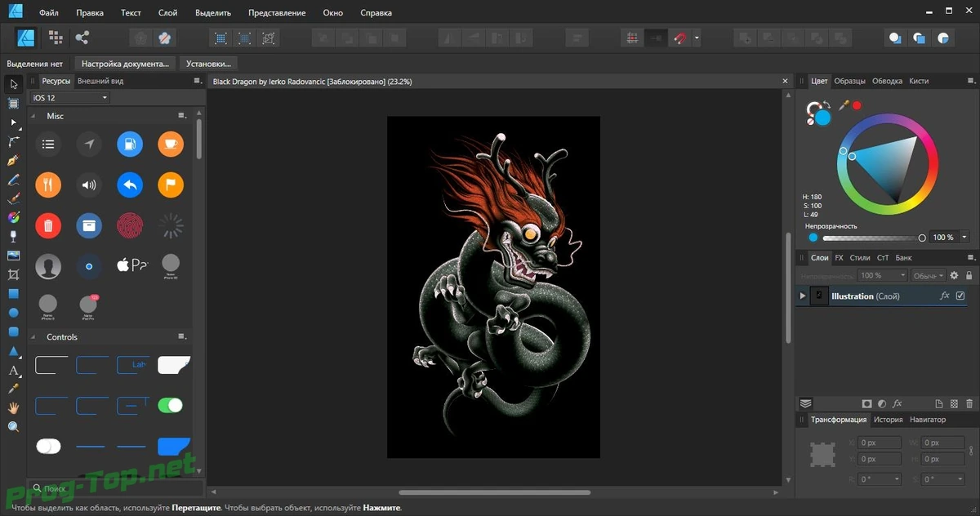The image size is (980, 516).
Task: Select the Artboard tool
Action: pyautogui.click(x=13, y=104)
